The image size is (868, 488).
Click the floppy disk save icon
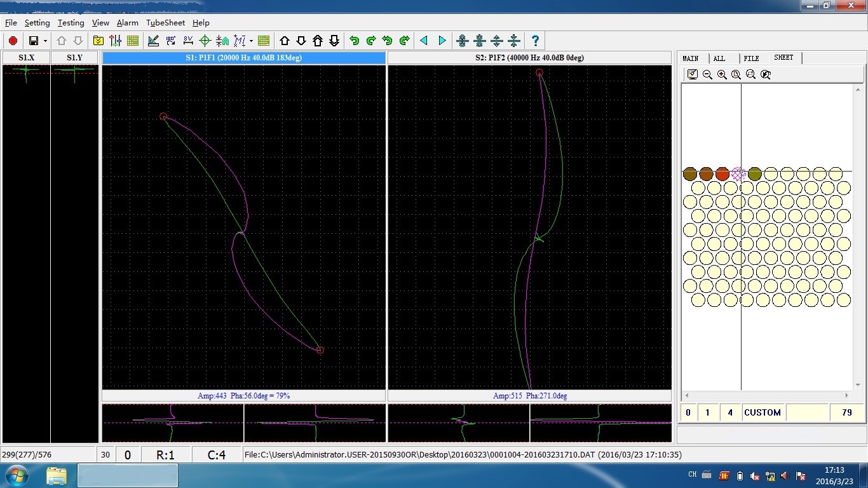[x=34, y=41]
